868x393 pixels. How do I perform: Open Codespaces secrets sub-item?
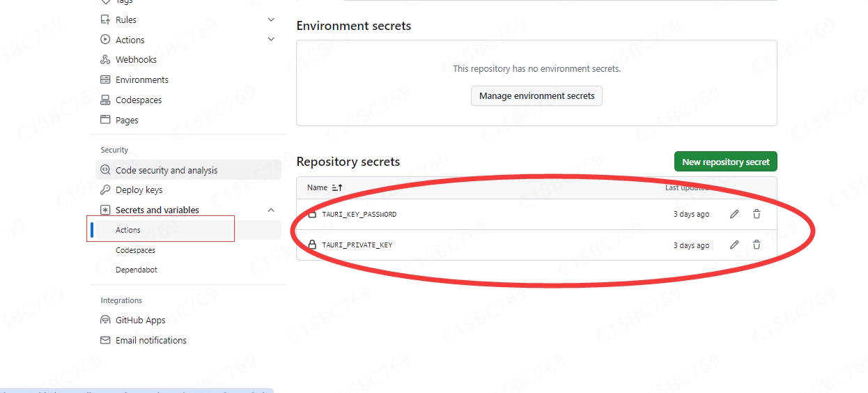(x=135, y=250)
